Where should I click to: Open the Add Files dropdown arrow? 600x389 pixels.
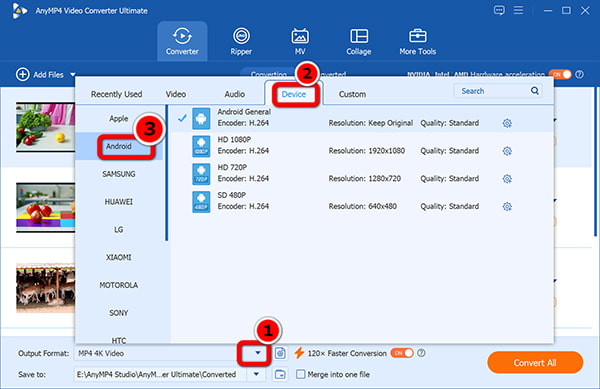pyautogui.click(x=73, y=75)
